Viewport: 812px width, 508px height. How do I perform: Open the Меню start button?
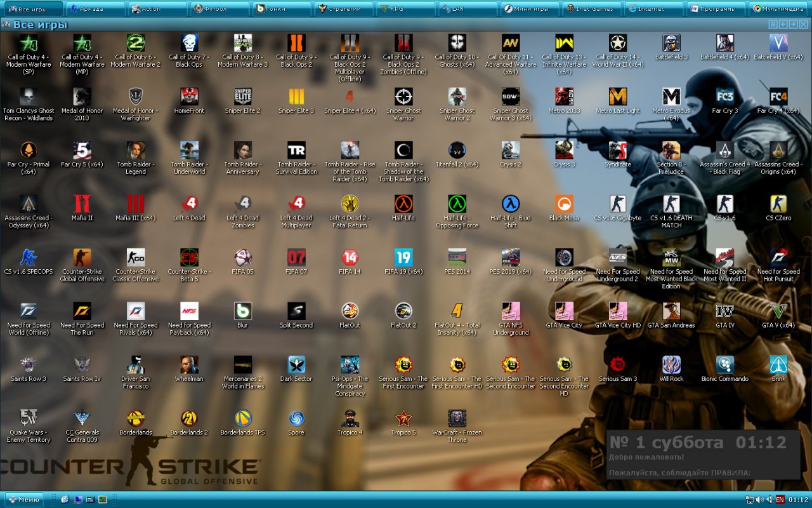(23, 499)
